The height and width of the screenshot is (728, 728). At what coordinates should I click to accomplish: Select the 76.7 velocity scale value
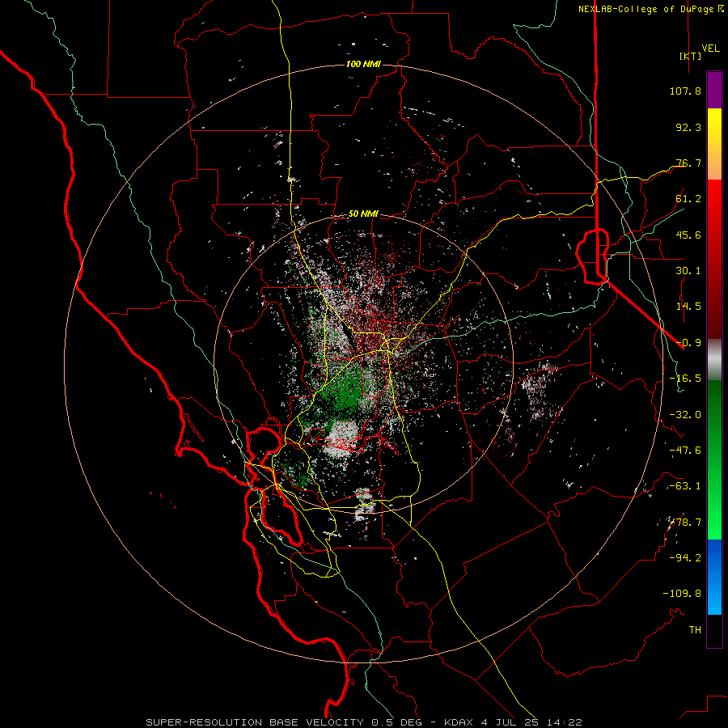(688, 163)
